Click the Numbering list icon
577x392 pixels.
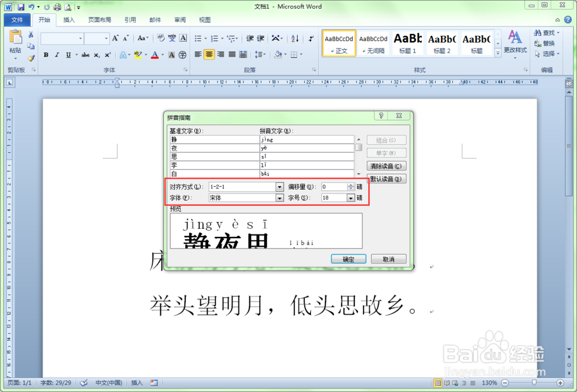(215, 38)
